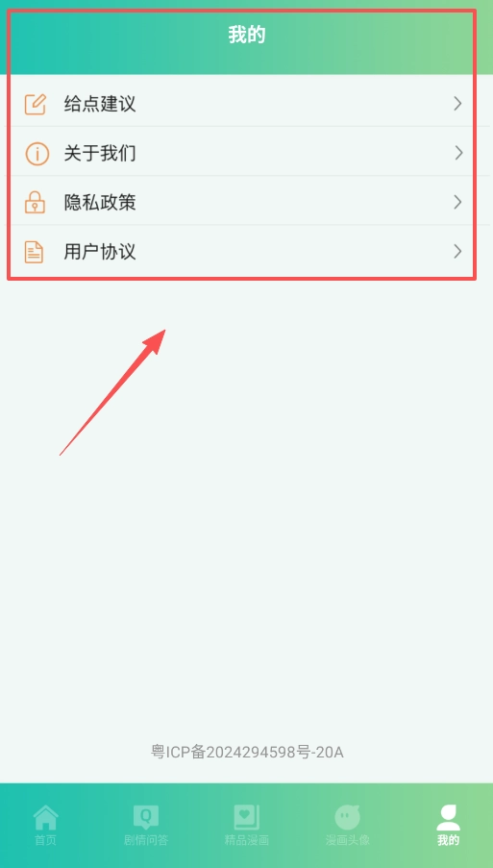The image size is (493, 868).
Task: Open the 给点建议 text entry
Action: [100, 104]
